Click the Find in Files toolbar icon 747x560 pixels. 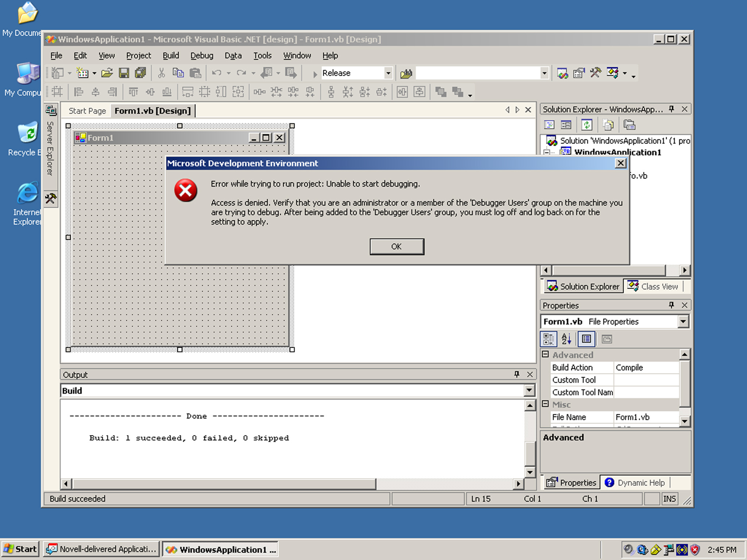(x=406, y=73)
